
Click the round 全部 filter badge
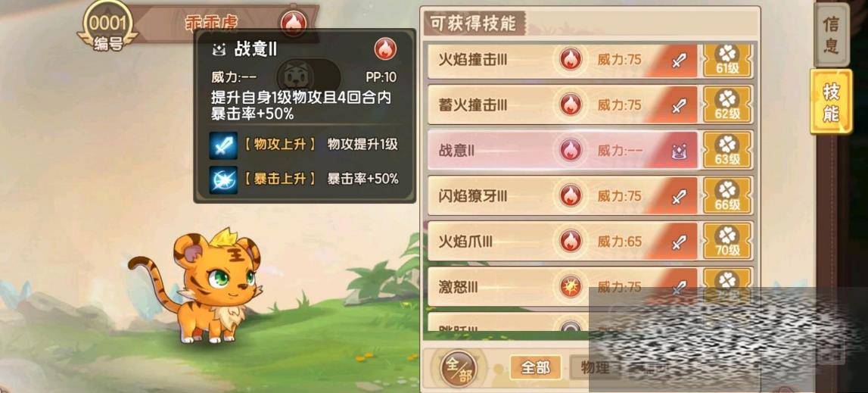coord(459,369)
